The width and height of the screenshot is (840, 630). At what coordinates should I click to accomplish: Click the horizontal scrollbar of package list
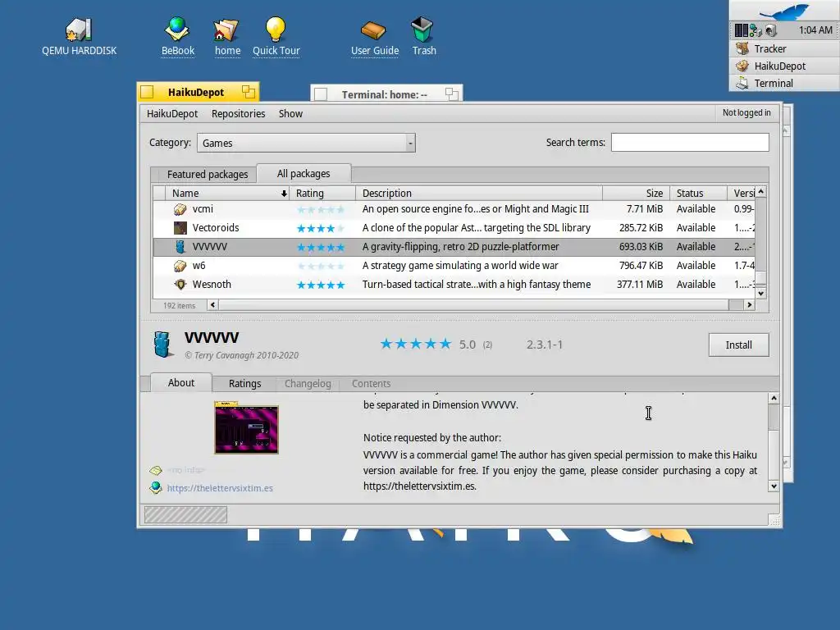(x=473, y=305)
